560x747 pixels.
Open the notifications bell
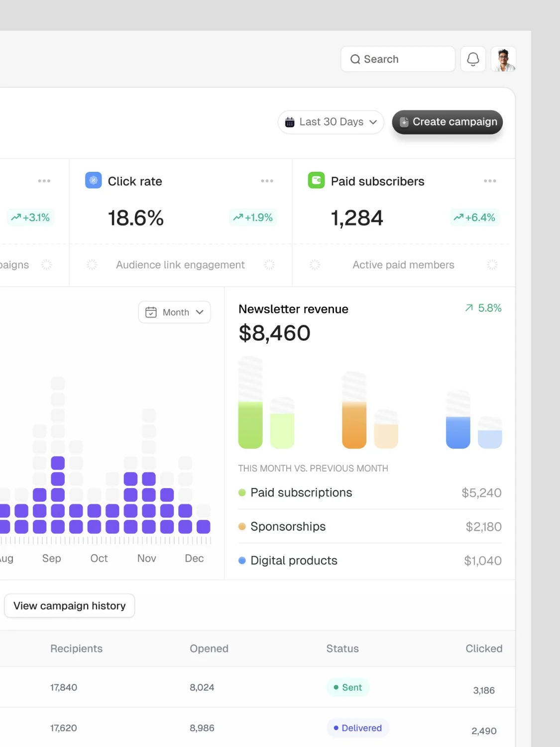[473, 59]
